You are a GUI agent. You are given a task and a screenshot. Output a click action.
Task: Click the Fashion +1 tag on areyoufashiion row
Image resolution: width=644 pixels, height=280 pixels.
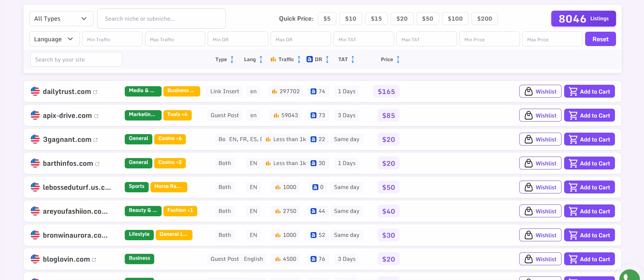180,211
